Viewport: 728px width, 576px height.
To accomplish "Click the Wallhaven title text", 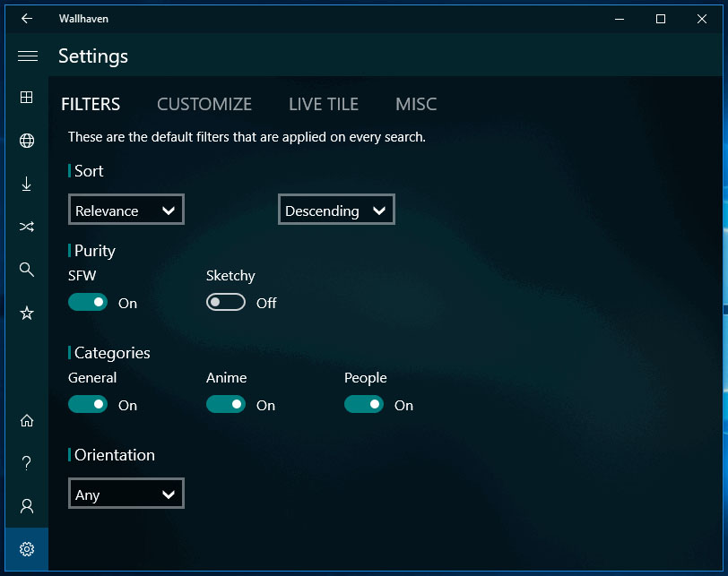I will [x=83, y=19].
